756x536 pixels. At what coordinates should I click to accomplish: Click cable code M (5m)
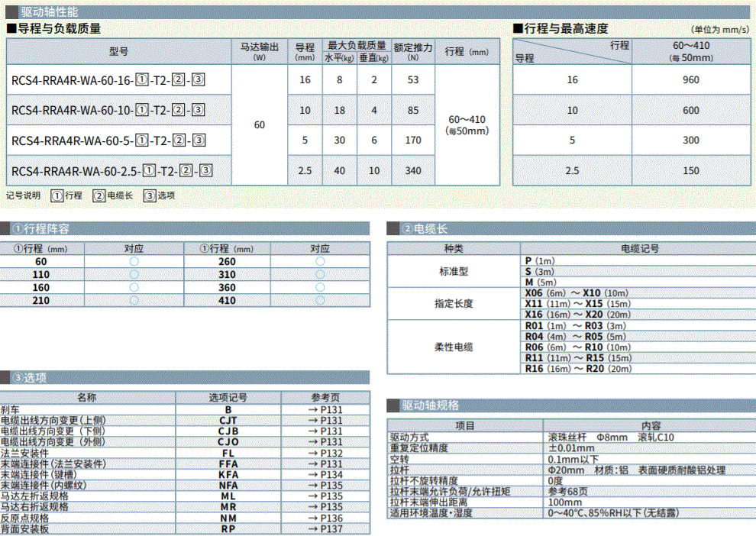point(541,282)
